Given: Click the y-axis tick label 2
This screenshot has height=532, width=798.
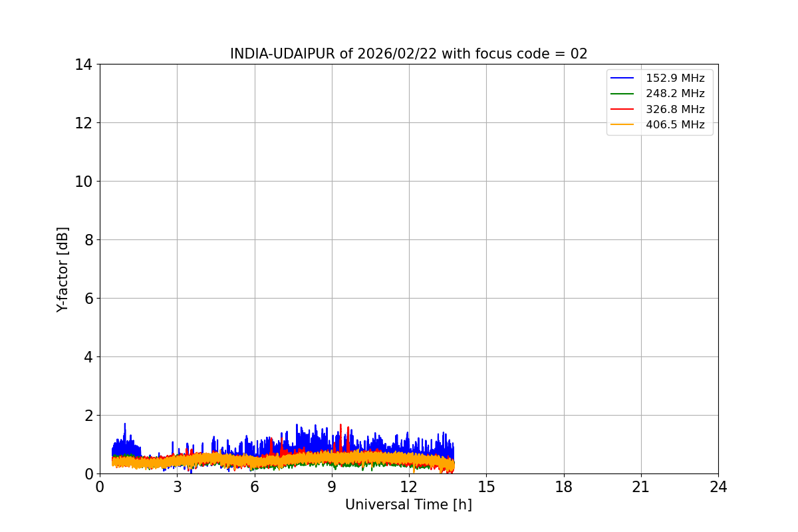Looking at the screenshot, I should pyautogui.click(x=88, y=416).
